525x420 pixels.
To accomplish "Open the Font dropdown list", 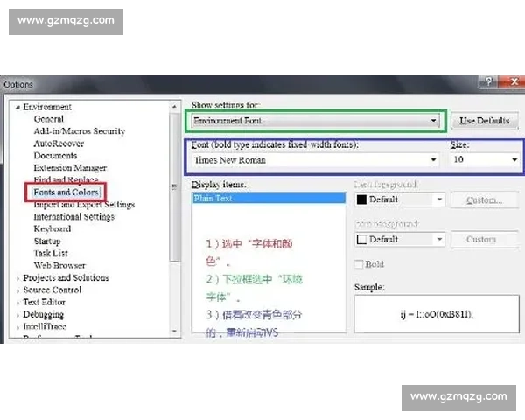I will [316, 160].
